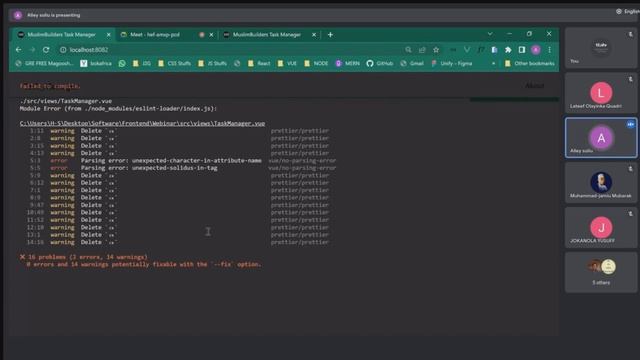Open the JS Stuffs bookmarks folder
Screen dimensions: 640x360
[x=212, y=64]
